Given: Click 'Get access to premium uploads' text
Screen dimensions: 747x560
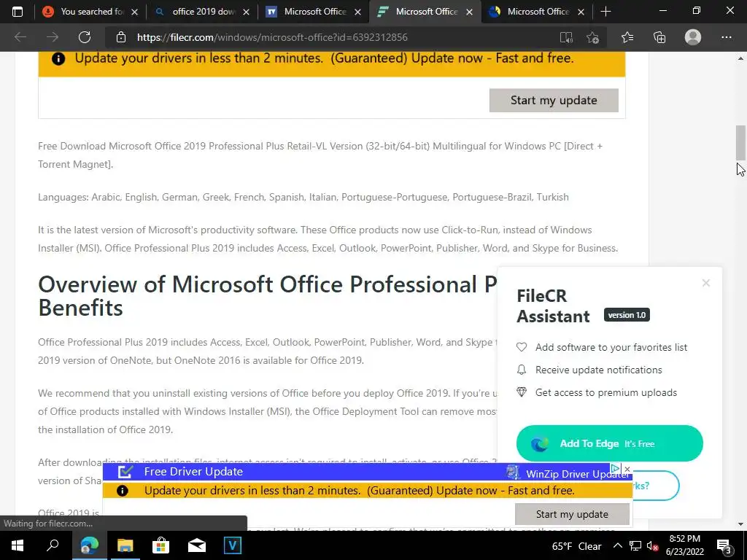Looking at the screenshot, I should click(606, 392).
